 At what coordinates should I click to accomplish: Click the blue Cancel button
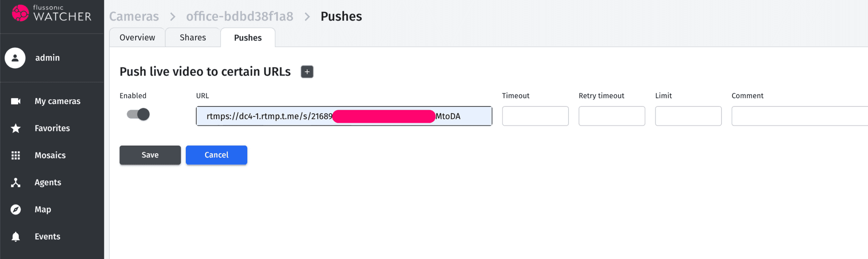(216, 155)
